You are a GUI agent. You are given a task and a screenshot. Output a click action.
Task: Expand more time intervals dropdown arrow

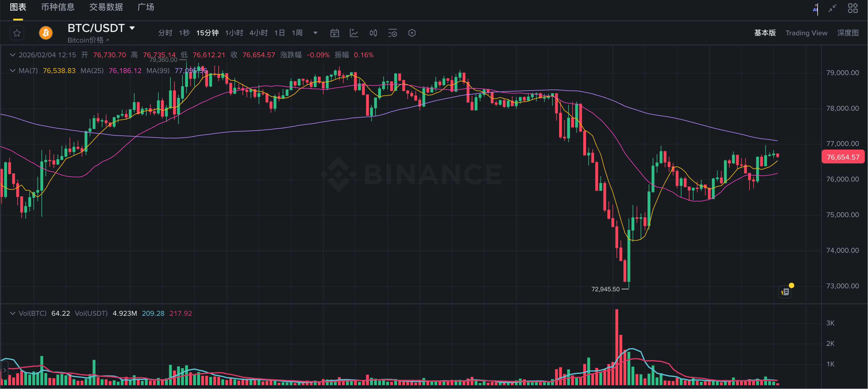tap(315, 33)
